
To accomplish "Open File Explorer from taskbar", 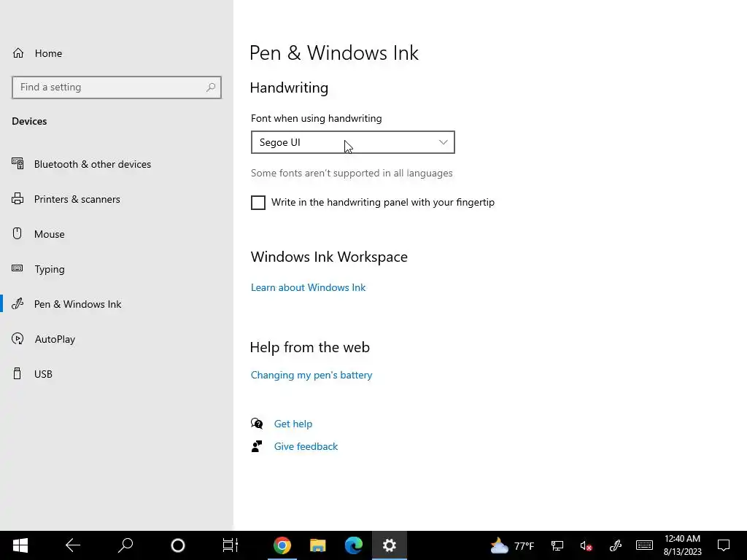I will coord(318,545).
